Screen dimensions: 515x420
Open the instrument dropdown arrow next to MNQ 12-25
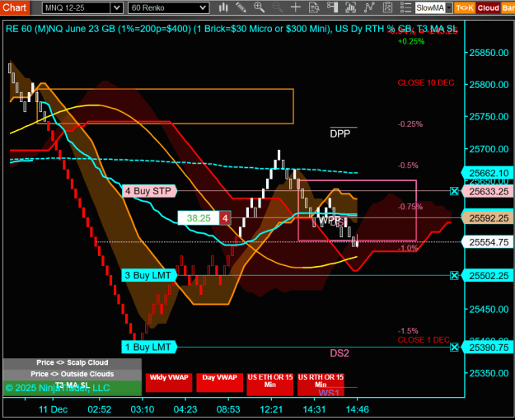click(117, 8)
